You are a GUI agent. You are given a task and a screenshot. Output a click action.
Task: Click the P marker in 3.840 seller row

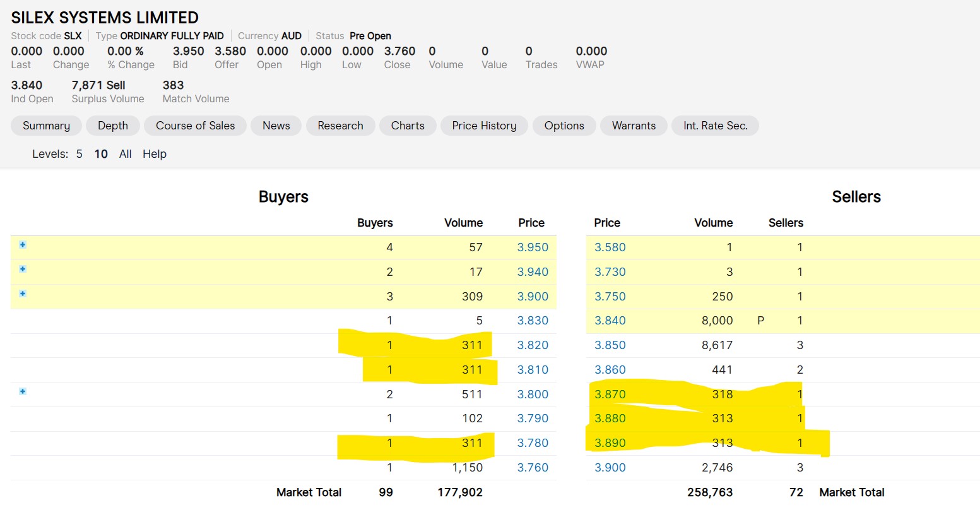[760, 321]
